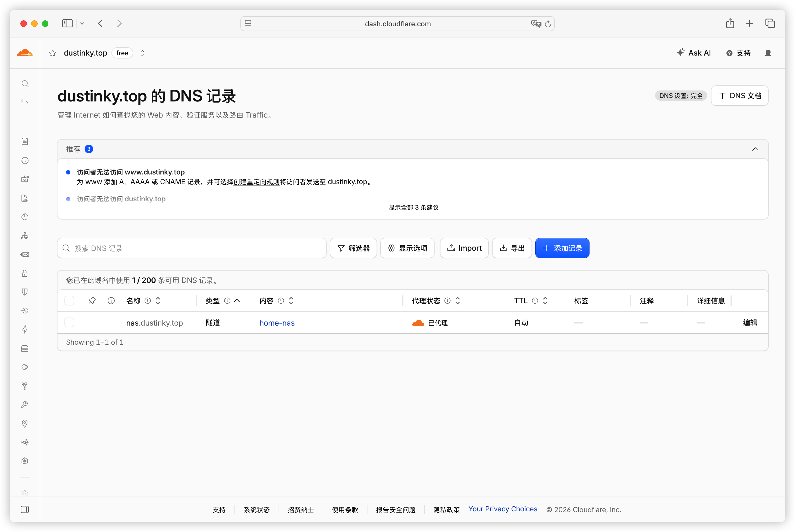Open the domain switcher next to free

tap(142, 53)
